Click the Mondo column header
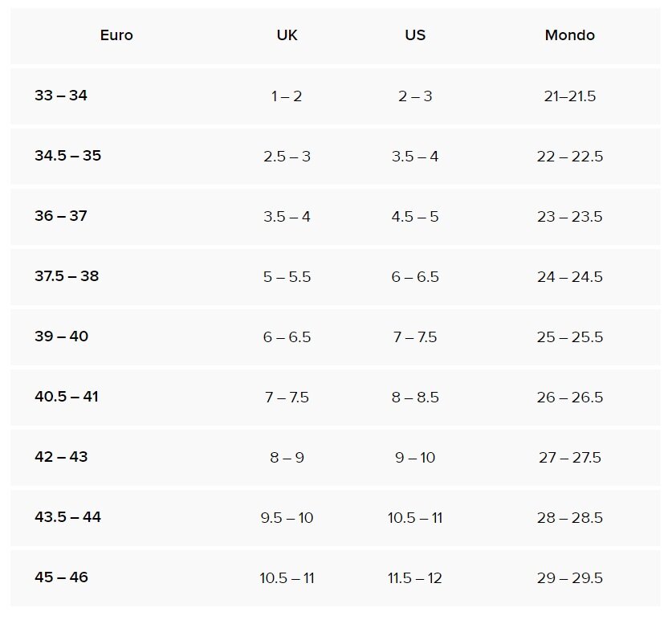This screenshot has height=620, width=672. tap(569, 35)
